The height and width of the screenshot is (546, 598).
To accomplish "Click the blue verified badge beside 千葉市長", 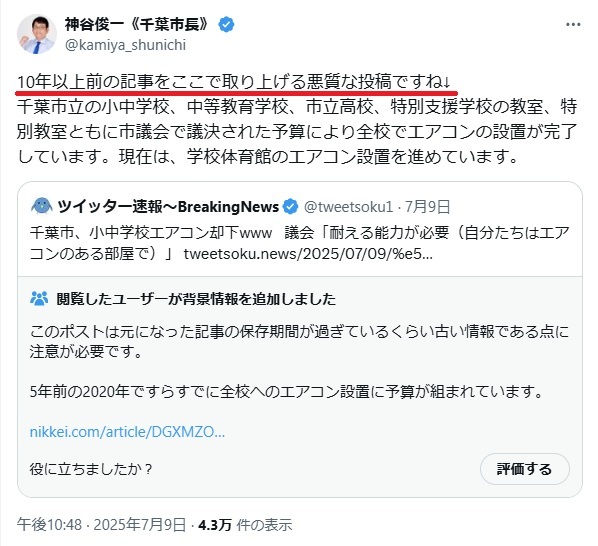I will [x=226, y=25].
